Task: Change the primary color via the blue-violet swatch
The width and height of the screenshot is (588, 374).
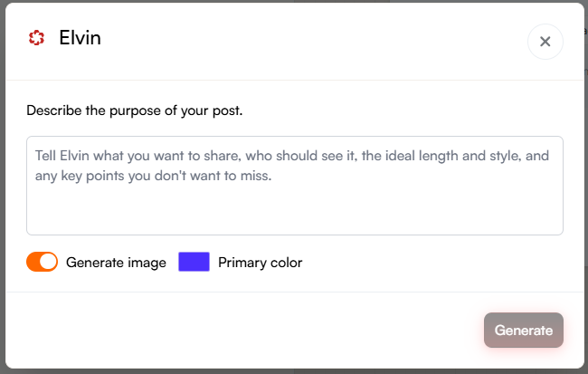Action: 194,262
